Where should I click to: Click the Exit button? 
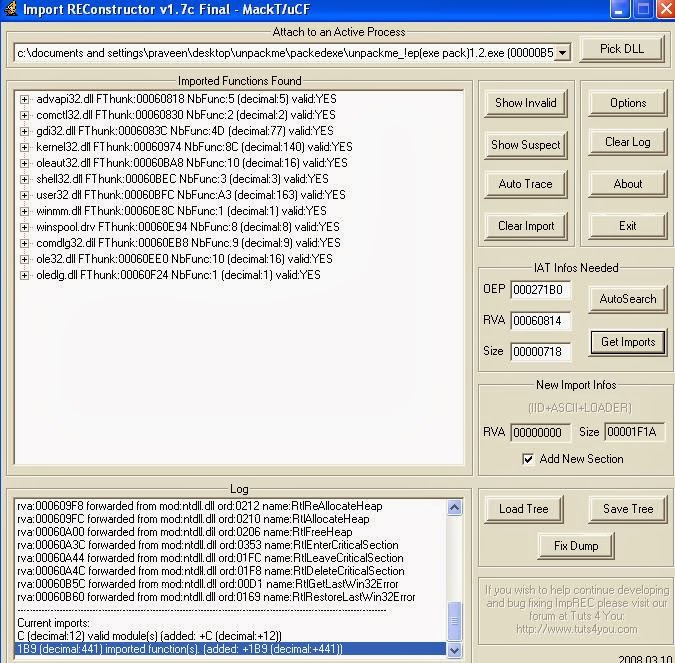[x=628, y=226]
